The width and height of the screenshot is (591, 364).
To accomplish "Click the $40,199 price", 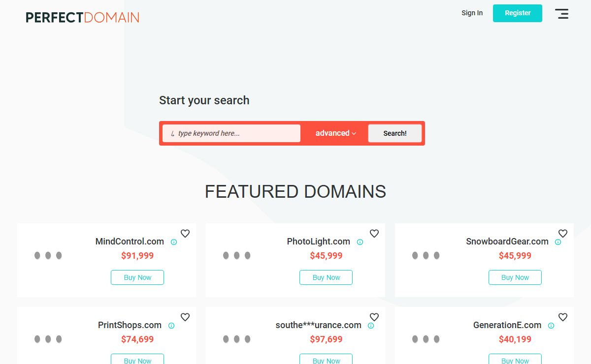I will pyautogui.click(x=515, y=339).
